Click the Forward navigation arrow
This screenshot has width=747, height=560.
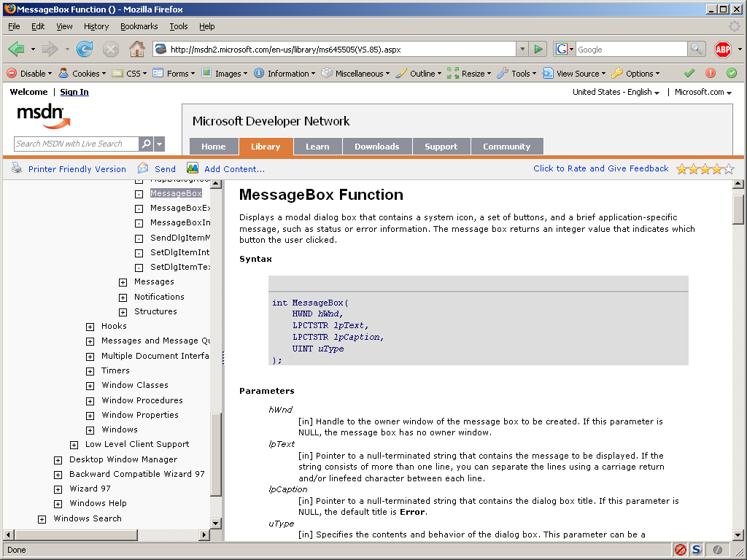pyautogui.click(x=50, y=49)
